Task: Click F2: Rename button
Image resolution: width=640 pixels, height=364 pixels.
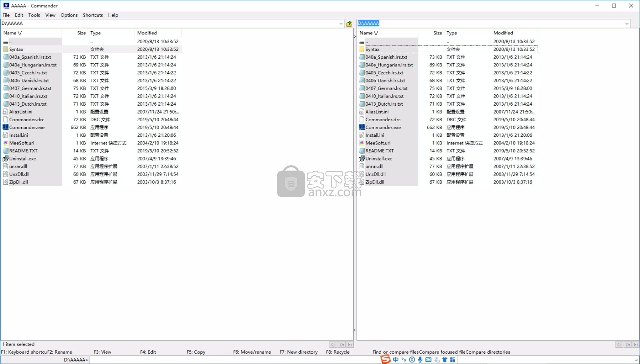Action: [60, 352]
